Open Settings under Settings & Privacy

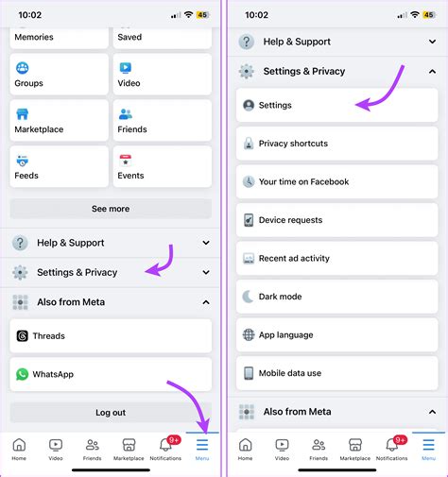[x=336, y=105]
